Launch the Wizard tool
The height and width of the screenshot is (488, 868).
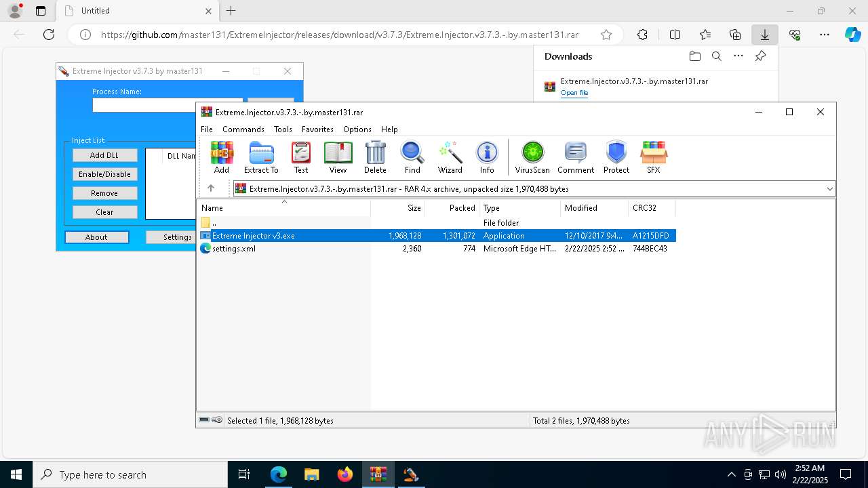(x=450, y=157)
